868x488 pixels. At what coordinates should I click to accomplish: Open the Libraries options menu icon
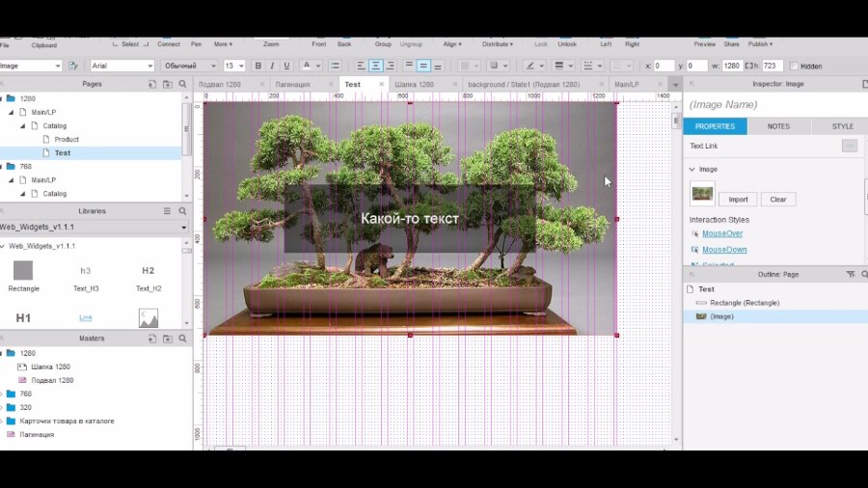point(167,211)
